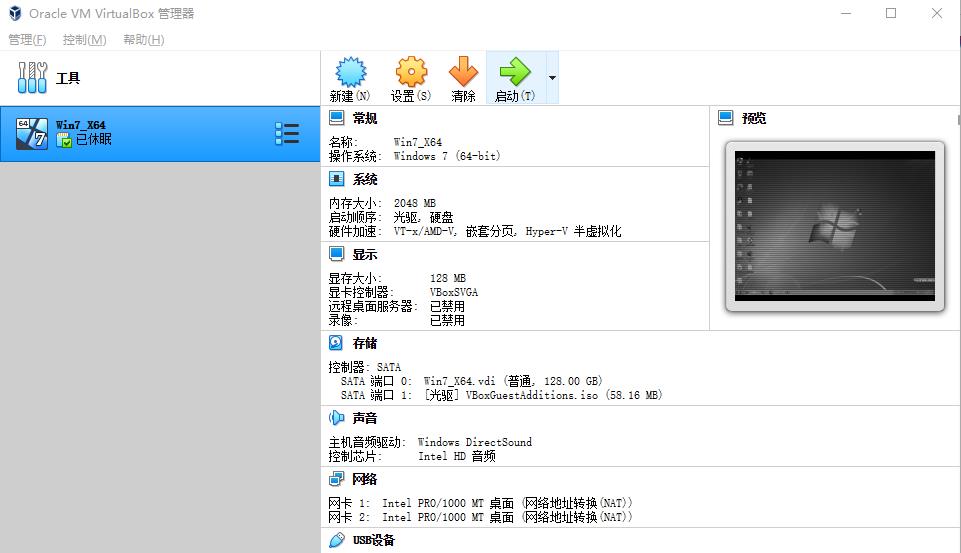Select the Win7_X64 name in VM list
Screen dimensions: 961x553
click(x=80, y=125)
